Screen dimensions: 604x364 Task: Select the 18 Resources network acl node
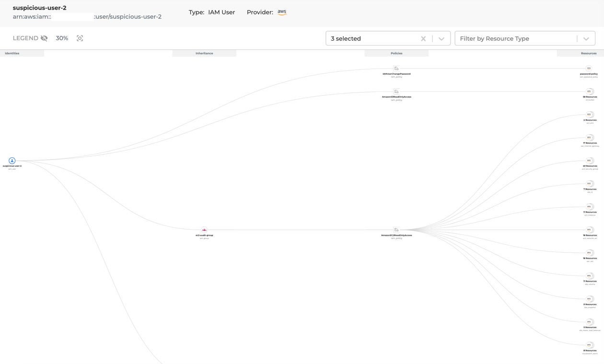pyautogui.click(x=589, y=230)
